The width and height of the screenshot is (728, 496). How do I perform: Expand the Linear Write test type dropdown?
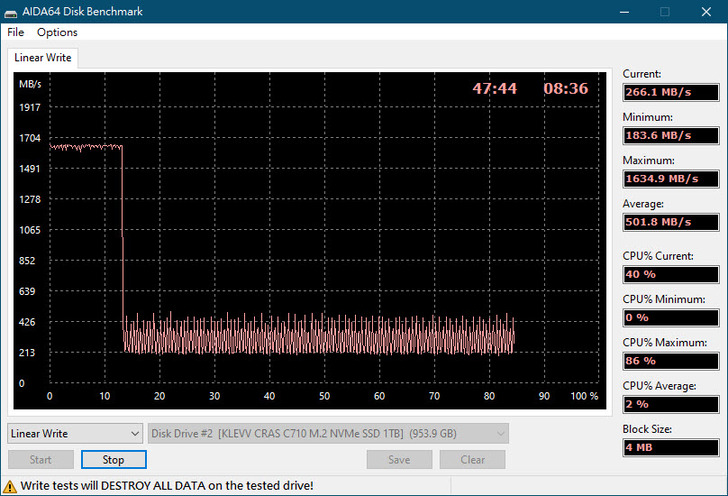pyautogui.click(x=76, y=433)
